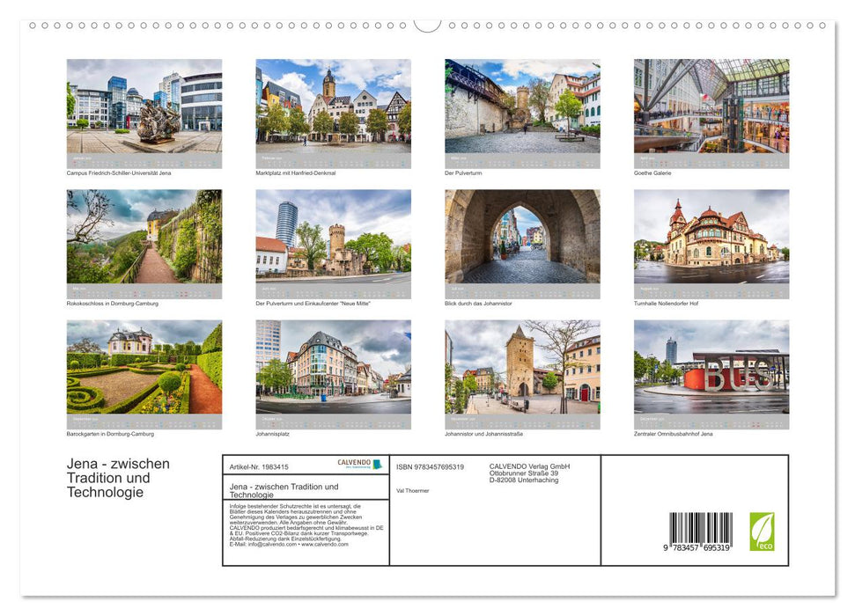Select the Pulverturm und Einkaufcenter Neue Mitte photo
Image resolution: width=855 pixels, height=616 pixels.
333,242
